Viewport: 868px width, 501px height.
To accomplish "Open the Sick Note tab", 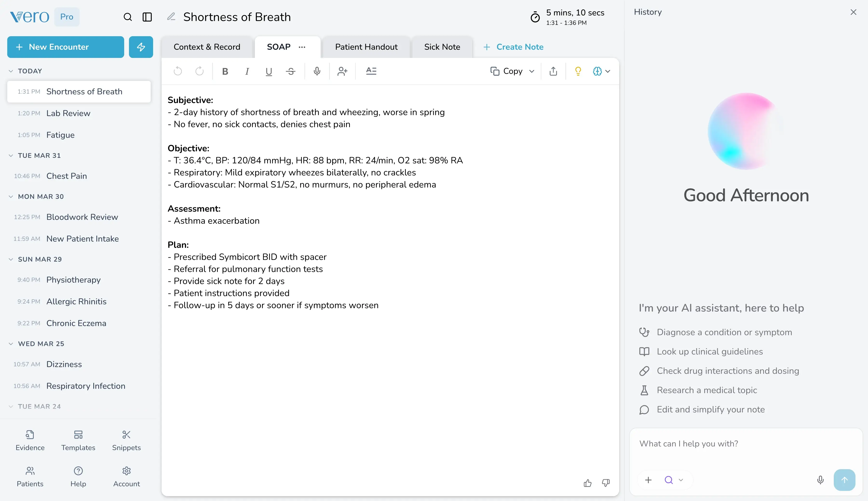I will (442, 47).
